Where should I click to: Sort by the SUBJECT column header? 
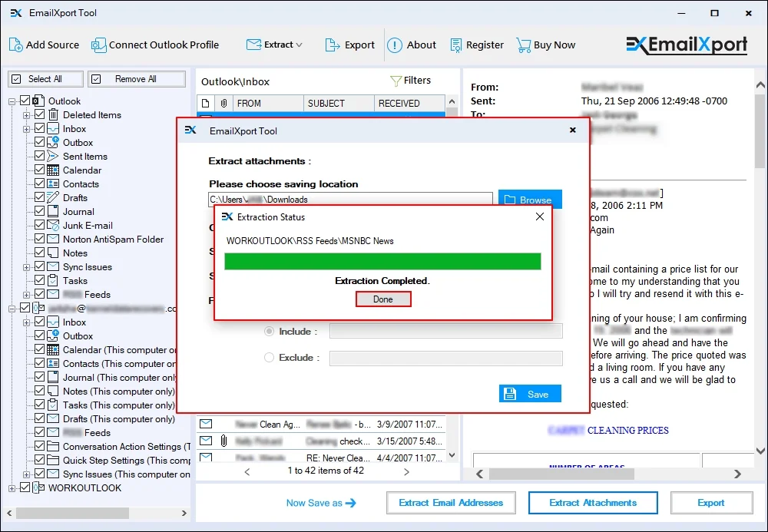[x=326, y=103]
